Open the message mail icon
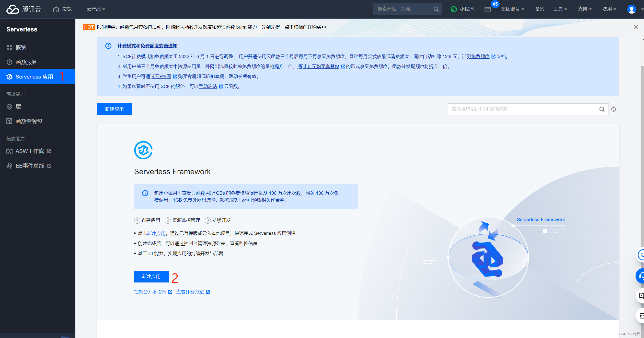 click(488, 9)
